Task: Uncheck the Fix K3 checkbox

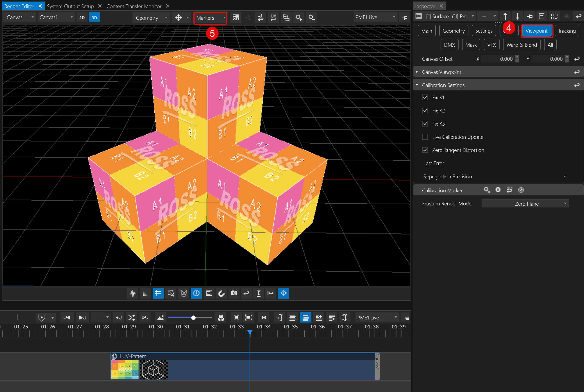Action: pyautogui.click(x=425, y=124)
